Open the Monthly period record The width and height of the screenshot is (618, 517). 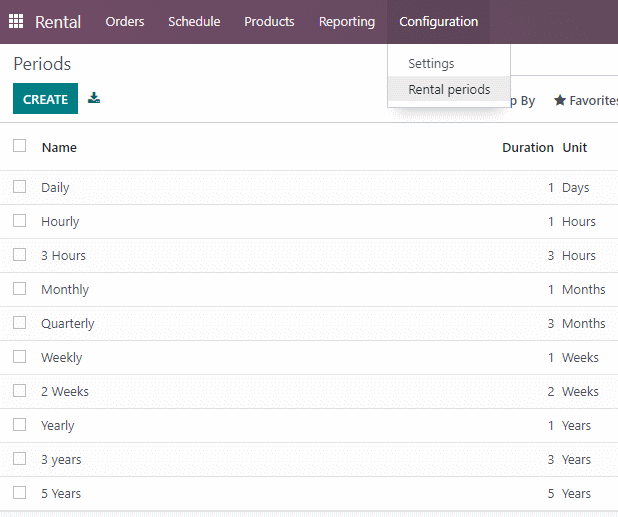pos(65,290)
